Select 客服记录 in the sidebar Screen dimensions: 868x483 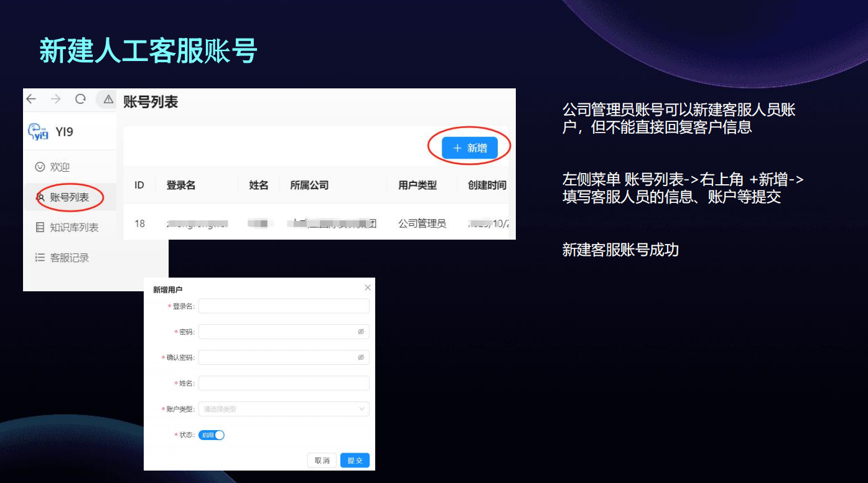[x=69, y=258]
